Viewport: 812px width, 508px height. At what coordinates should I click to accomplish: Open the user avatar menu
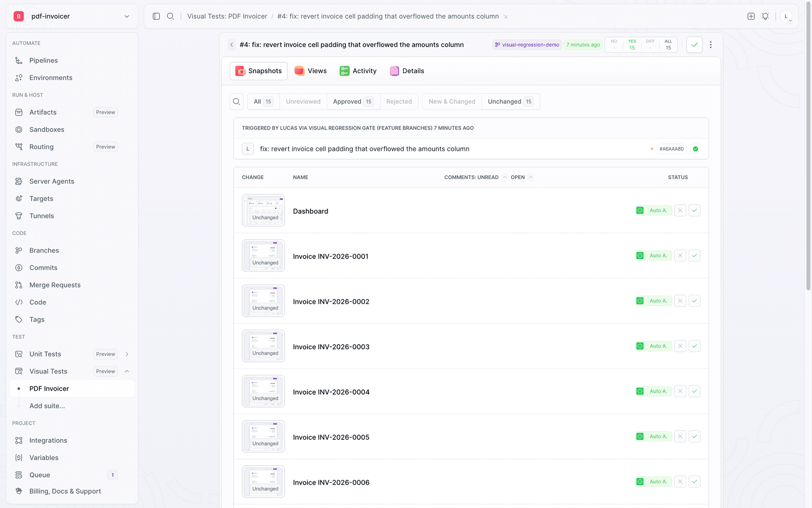coord(786,17)
